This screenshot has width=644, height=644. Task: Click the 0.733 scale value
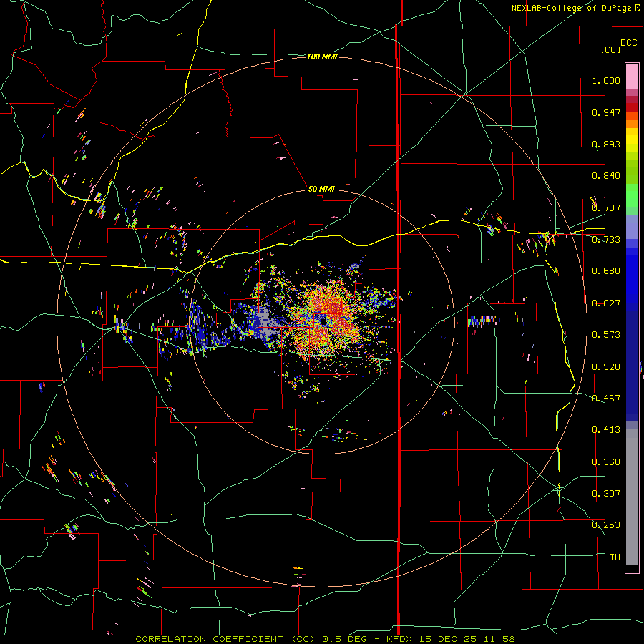[606, 240]
